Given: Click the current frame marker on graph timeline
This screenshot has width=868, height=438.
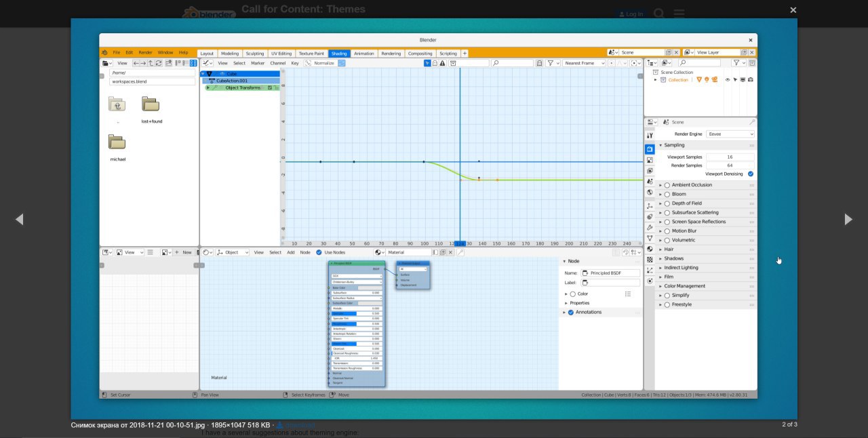Looking at the screenshot, I should pyautogui.click(x=460, y=243).
